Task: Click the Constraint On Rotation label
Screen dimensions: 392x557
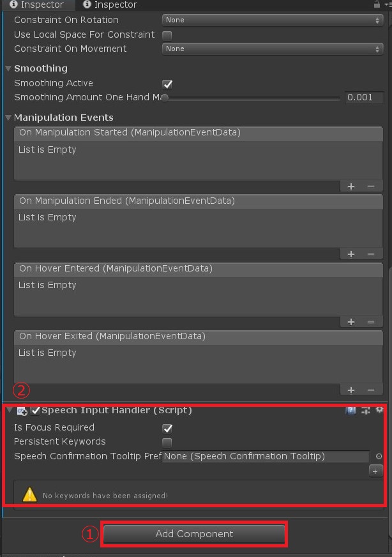Action: (x=66, y=20)
